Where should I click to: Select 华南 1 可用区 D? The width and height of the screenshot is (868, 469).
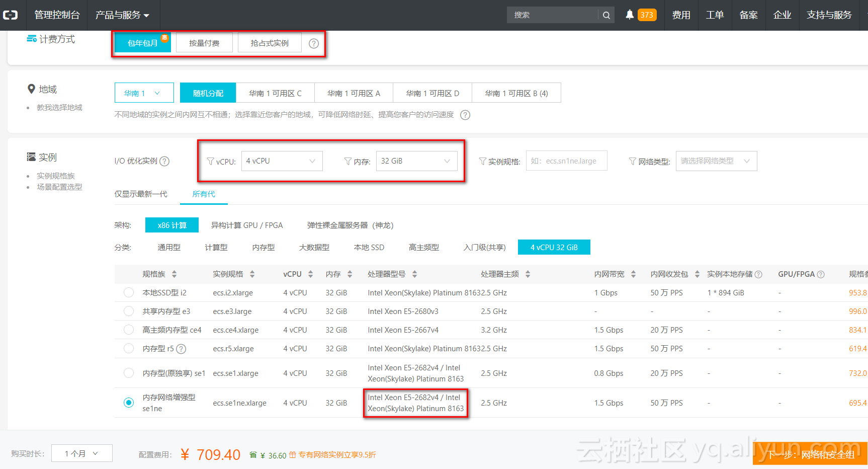pyautogui.click(x=432, y=93)
